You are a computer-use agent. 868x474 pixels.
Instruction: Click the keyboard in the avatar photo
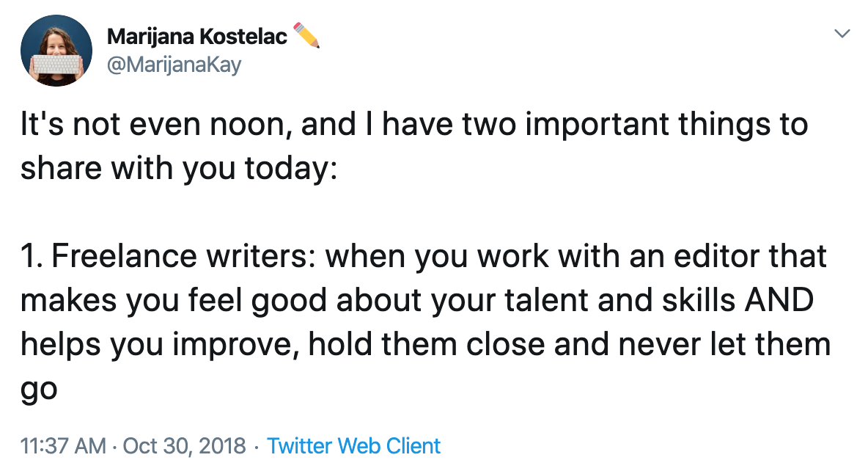[x=56, y=63]
